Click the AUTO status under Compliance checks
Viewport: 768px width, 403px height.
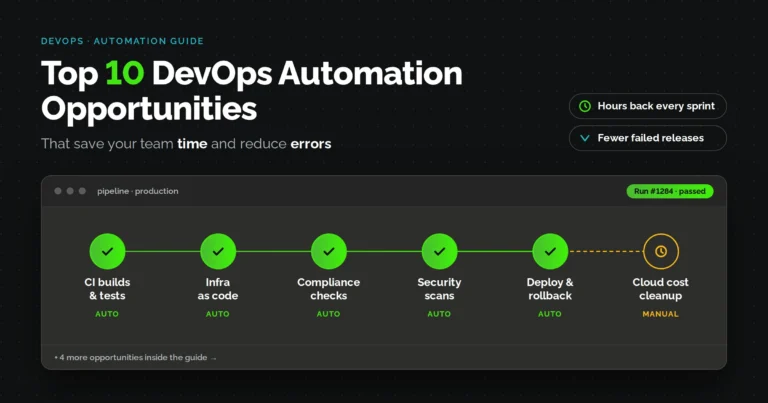pyautogui.click(x=329, y=314)
